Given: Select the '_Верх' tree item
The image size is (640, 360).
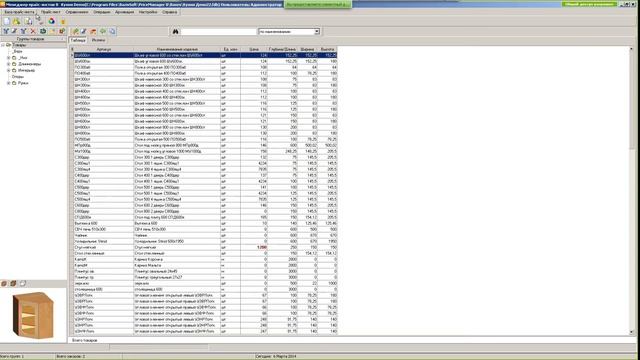Looking at the screenshot, I should coord(17,51).
